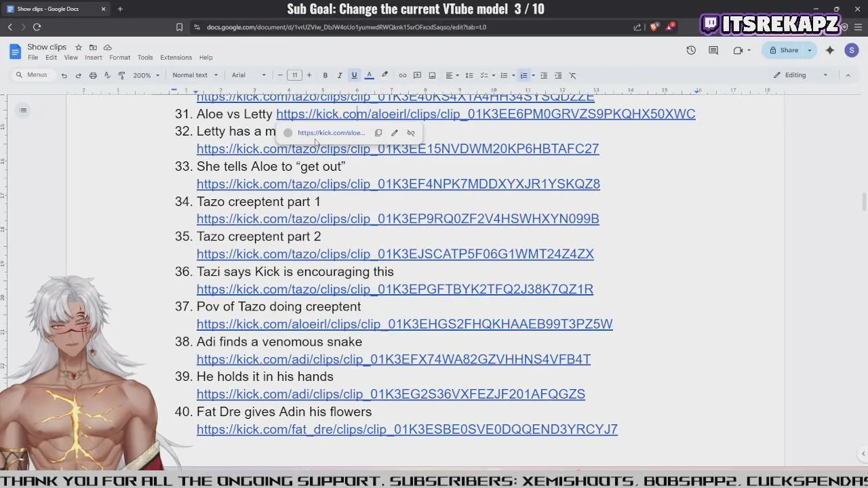Expand bulleted list style options arrow
The height and width of the screenshot is (488, 868).
click(x=513, y=75)
